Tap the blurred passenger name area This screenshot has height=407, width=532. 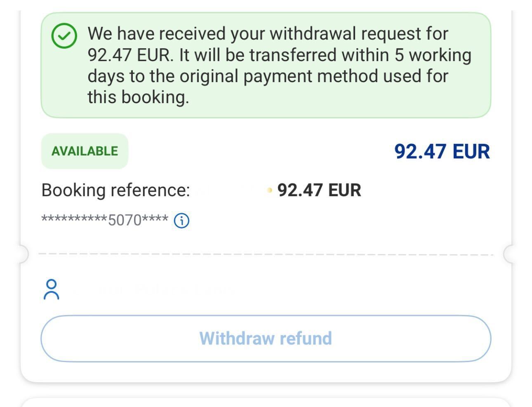click(153, 289)
